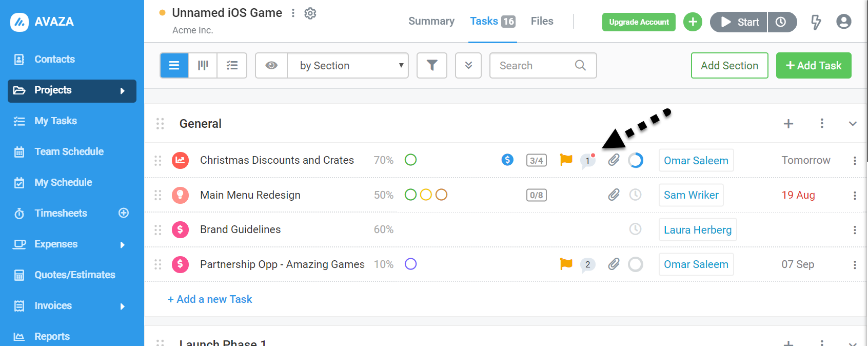Click the progress ring on Christmas Discounts task
This screenshot has width=868, height=346.
pyautogui.click(x=636, y=160)
